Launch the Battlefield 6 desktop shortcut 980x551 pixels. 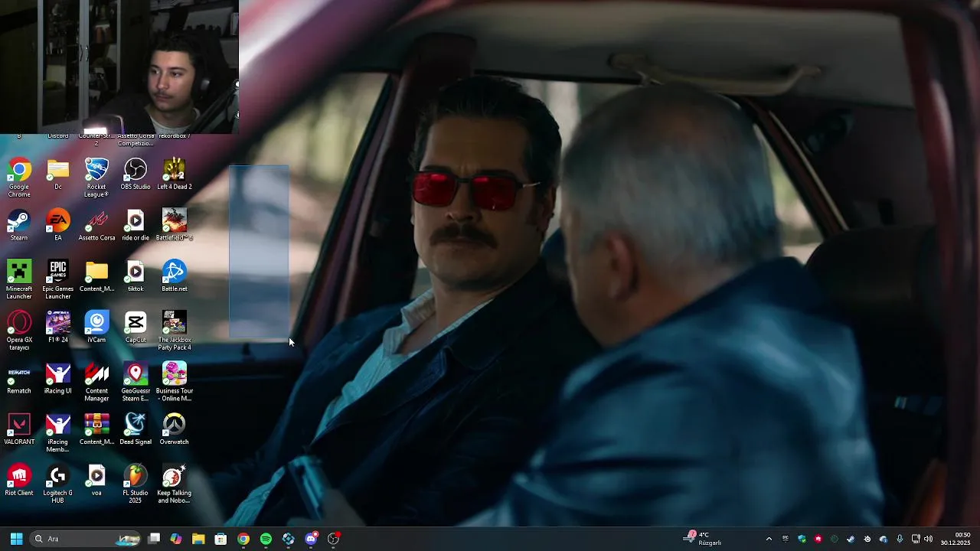pos(174,226)
